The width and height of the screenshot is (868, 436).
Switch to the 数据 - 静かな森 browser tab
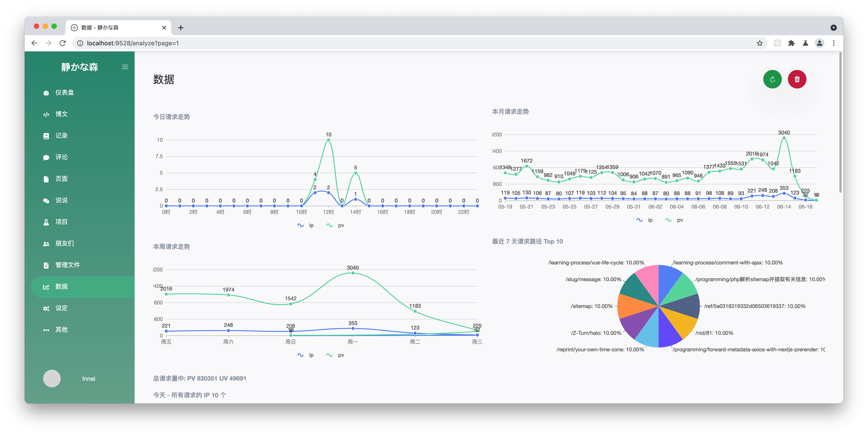pyautogui.click(x=118, y=28)
